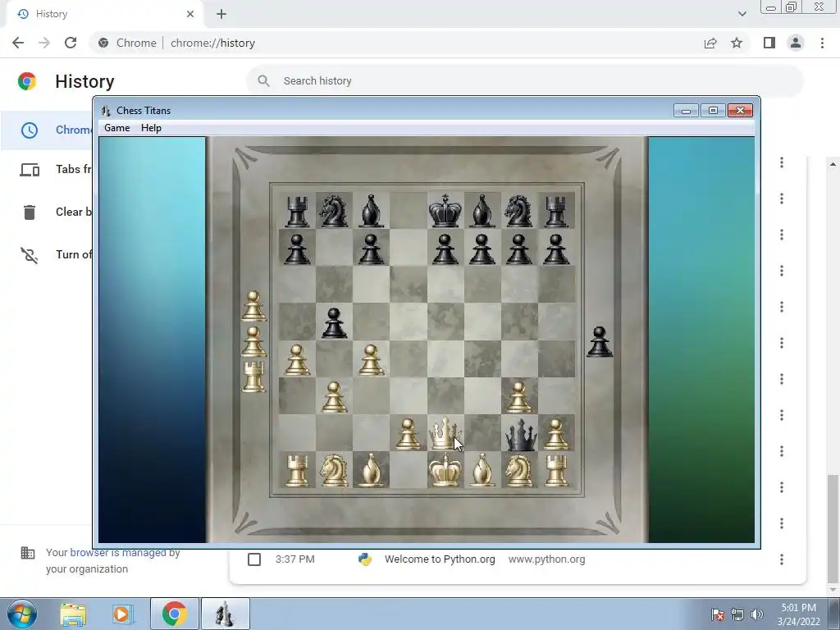Select the white queen on e2
840x630 pixels.
tap(445, 433)
